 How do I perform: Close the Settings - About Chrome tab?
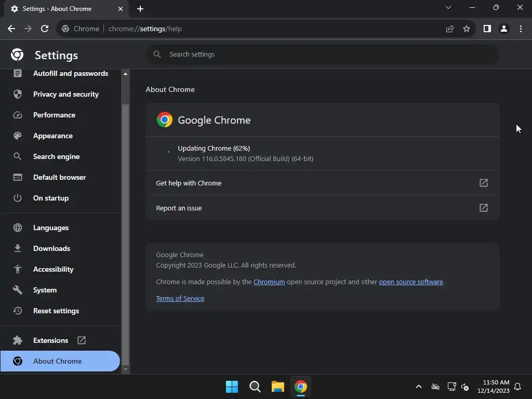121,9
